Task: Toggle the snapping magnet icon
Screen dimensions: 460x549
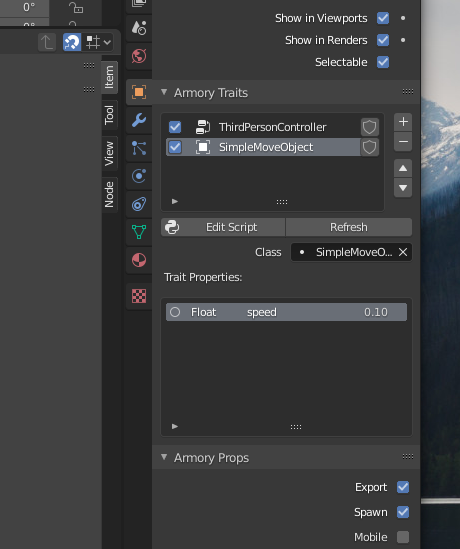Action: tap(72, 42)
